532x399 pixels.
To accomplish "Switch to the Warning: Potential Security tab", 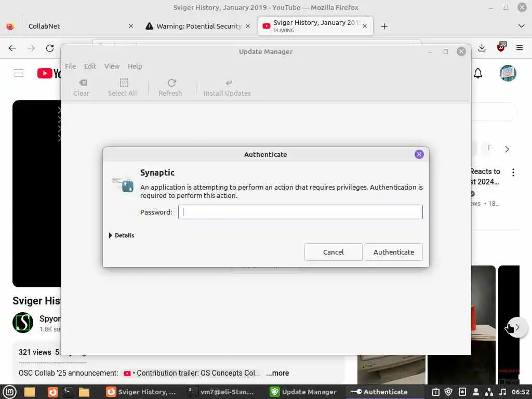I will coord(198,26).
